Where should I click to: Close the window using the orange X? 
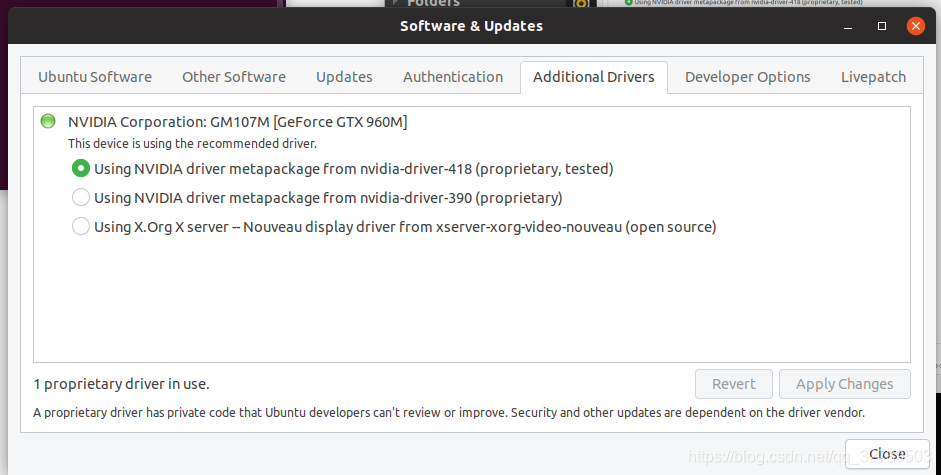(915, 26)
